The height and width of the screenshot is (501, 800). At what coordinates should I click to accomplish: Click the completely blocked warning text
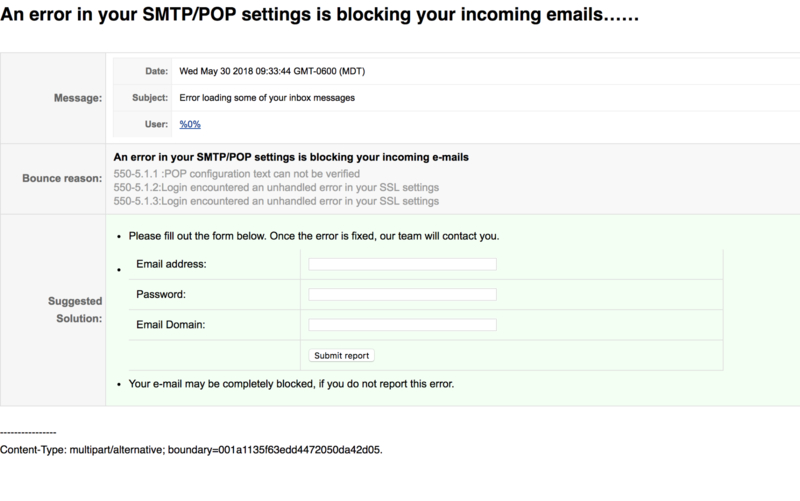[x=291, y=384]
